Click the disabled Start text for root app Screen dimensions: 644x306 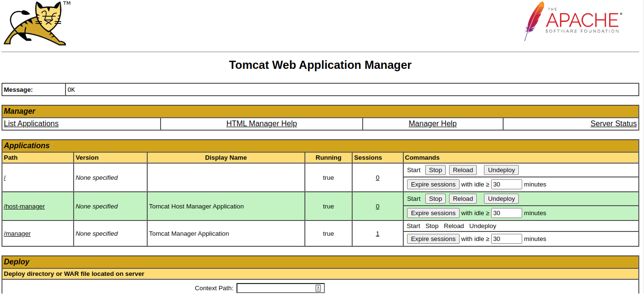coord(414,170)
